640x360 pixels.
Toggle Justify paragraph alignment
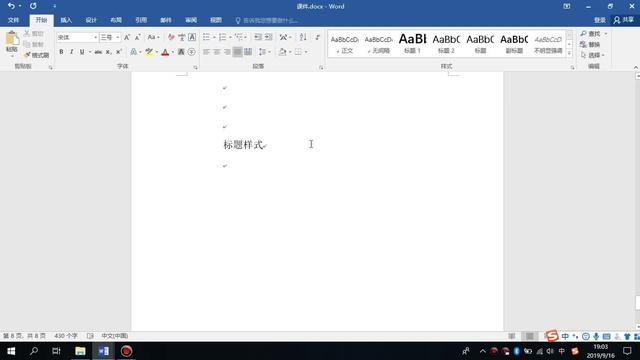point(237,52)
